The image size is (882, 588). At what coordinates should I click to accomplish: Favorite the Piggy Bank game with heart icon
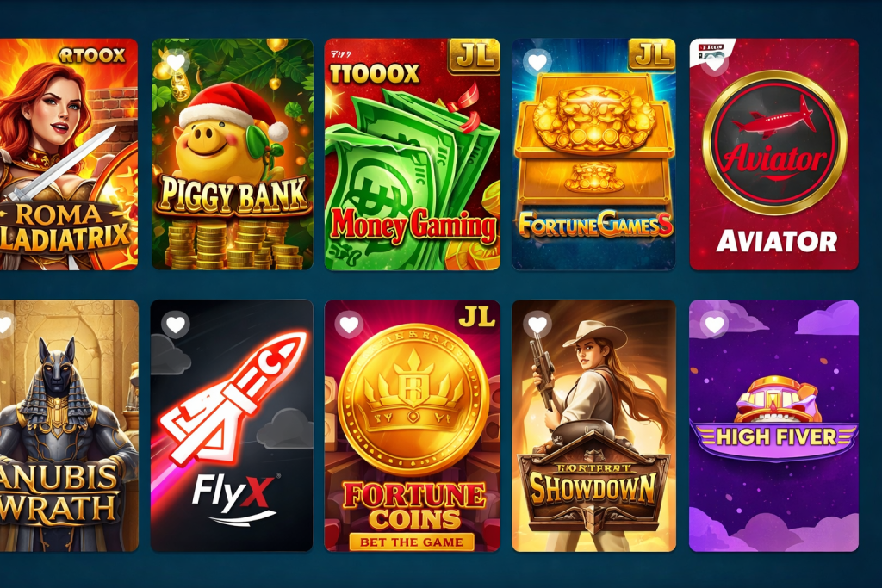[176, 62]
